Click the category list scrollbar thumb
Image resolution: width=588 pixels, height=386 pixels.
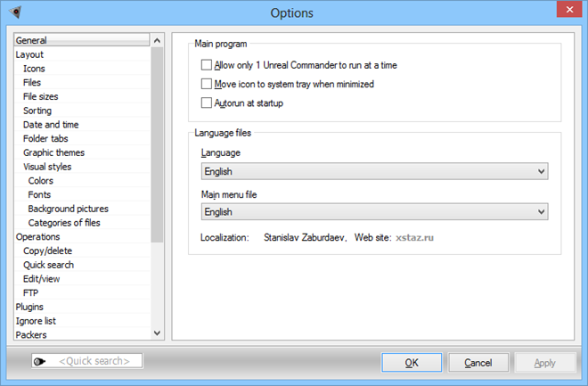pyautogui.click(x=157, y=144)
